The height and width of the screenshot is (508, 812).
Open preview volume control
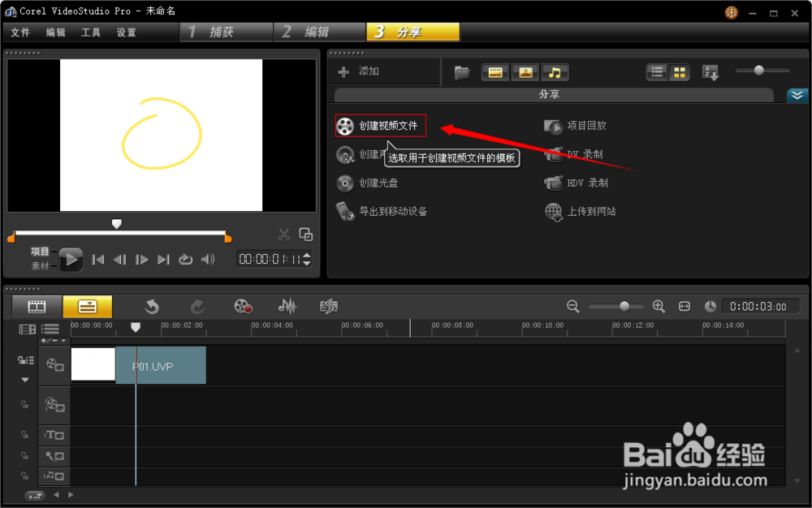click(x=208, y=259)
